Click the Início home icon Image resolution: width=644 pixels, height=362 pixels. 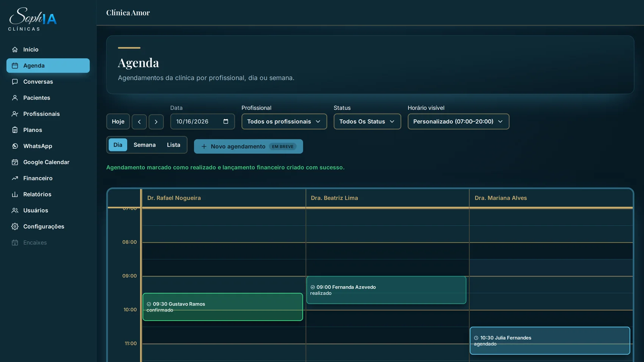15,50
